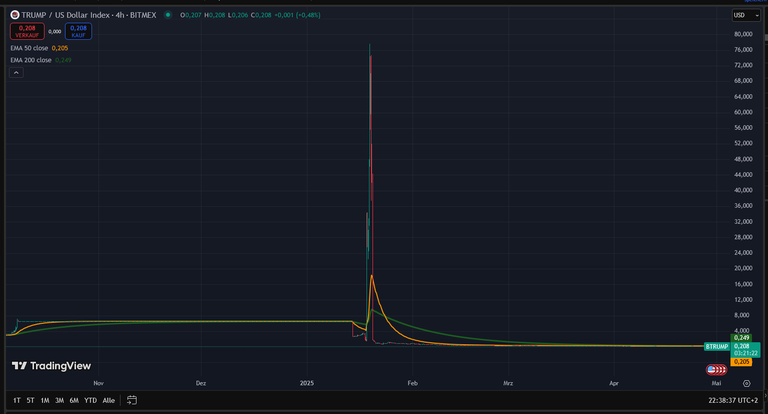Open chart settings gear on time axis
This screenshot has width=768, height=414.
(x=746, y=384)
